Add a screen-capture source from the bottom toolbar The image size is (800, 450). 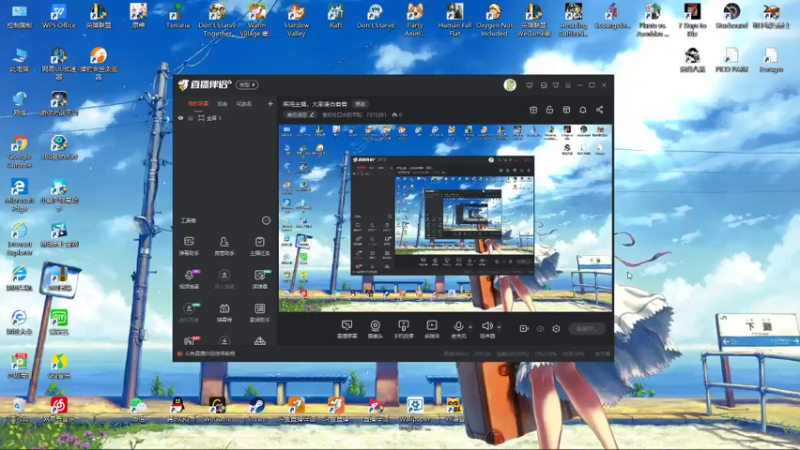[347, 329]
